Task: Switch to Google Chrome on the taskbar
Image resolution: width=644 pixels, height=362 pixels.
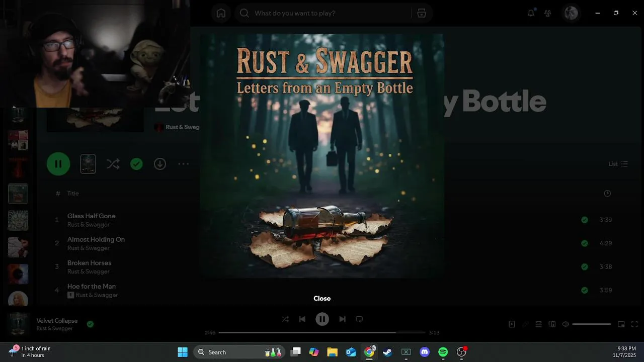Action: coord(369,352)
